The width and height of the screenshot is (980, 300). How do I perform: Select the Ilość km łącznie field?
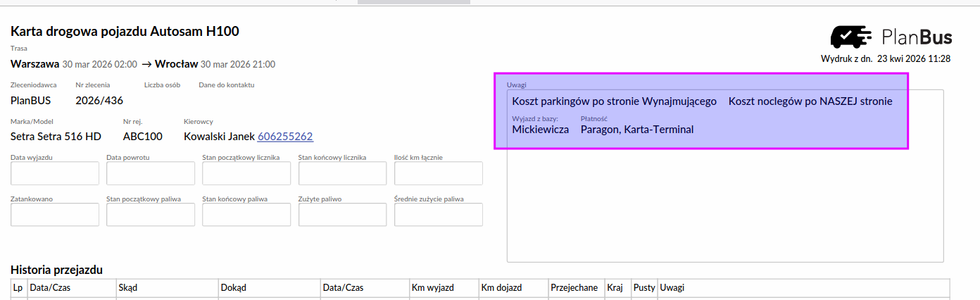[438, 173]
